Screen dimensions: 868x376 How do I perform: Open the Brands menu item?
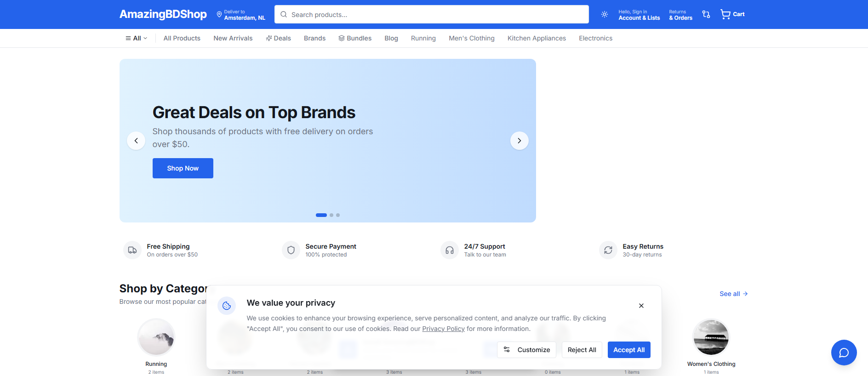click(x=315, y=38)
